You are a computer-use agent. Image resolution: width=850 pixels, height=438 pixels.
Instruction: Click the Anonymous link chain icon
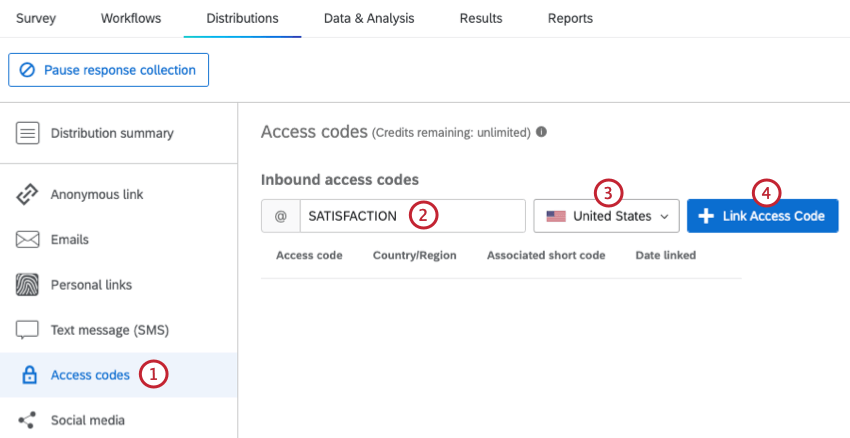28,195
